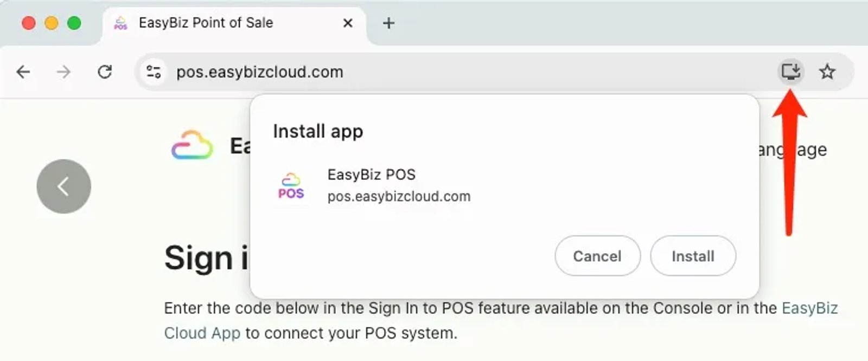Cancel the app installation

(597, 256)
